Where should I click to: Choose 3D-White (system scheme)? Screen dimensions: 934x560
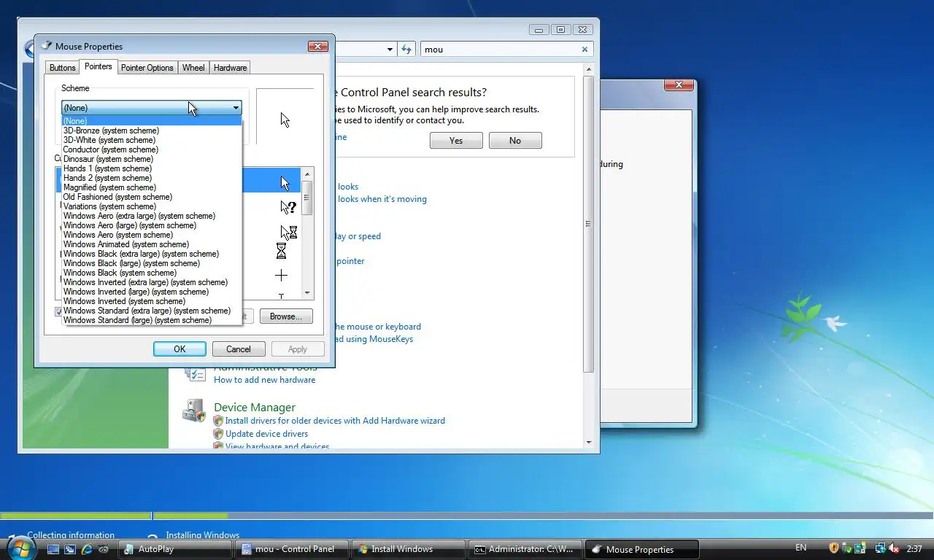(x=151, y=140)
